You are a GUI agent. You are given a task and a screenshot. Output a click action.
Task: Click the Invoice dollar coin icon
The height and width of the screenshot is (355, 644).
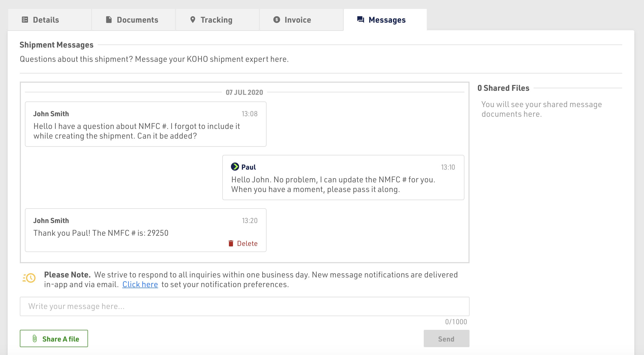coord(277,20)
